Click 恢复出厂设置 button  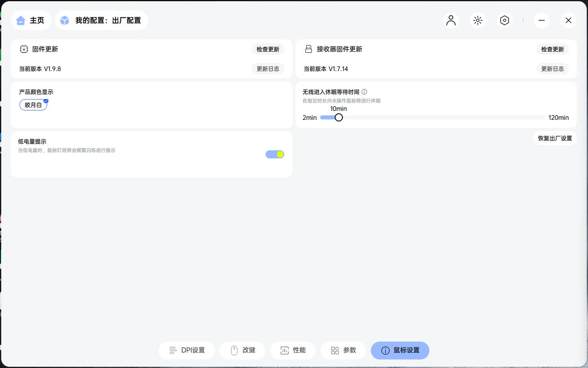pos(555,138)
